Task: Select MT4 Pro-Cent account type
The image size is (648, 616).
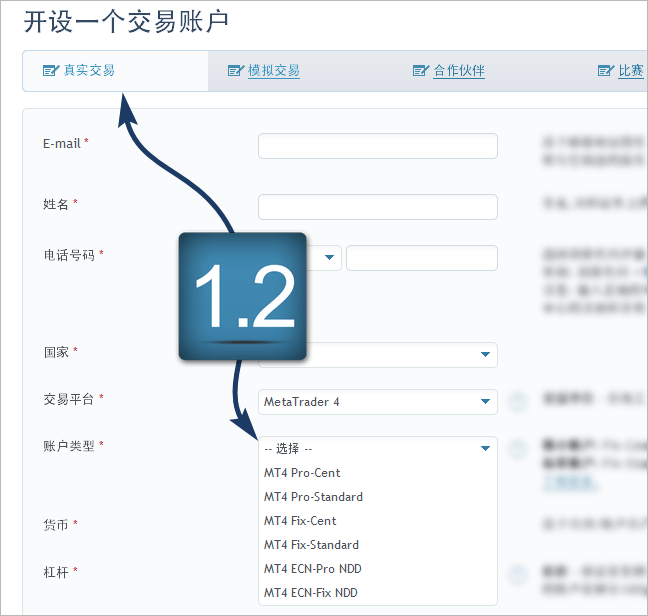Action: pyautogui.click(x=302, y=473)
